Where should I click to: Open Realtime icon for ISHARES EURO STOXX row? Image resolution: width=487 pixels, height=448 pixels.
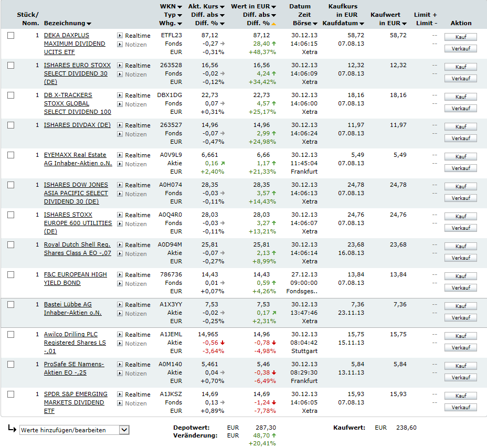click(x=120, y=65)
